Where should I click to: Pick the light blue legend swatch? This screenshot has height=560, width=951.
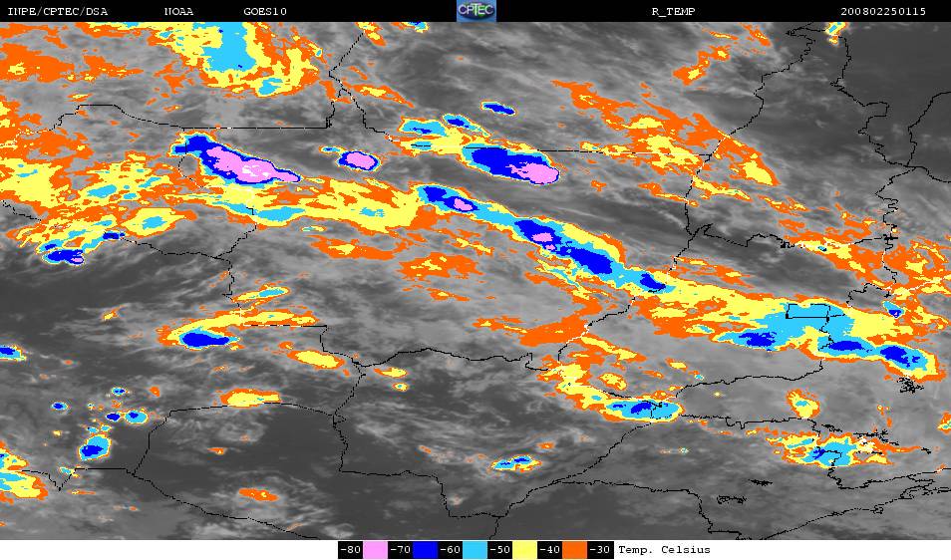[475, 550]
